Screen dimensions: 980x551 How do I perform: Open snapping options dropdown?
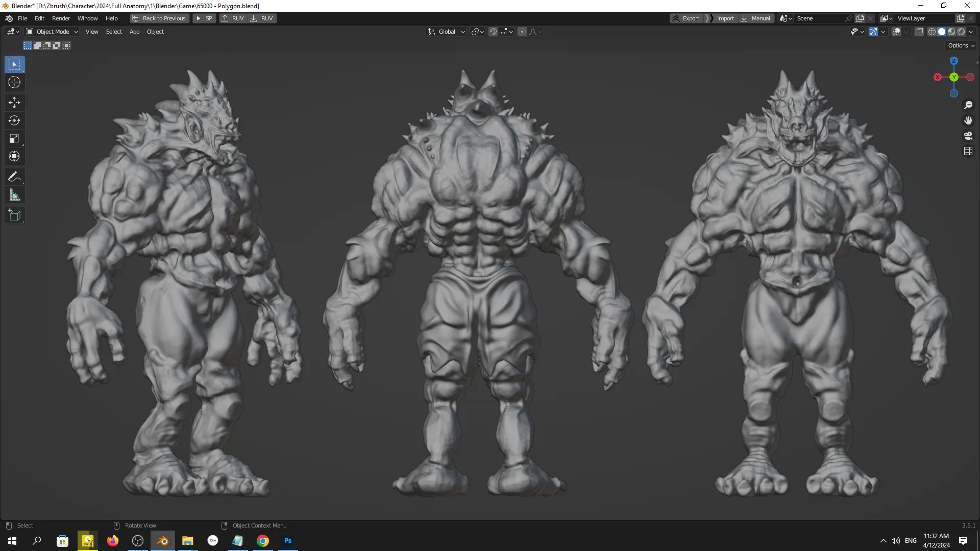point(506,32)
